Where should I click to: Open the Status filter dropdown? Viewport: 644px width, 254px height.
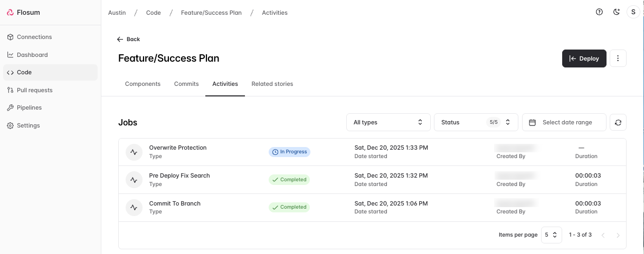click(x=476, y=122)
